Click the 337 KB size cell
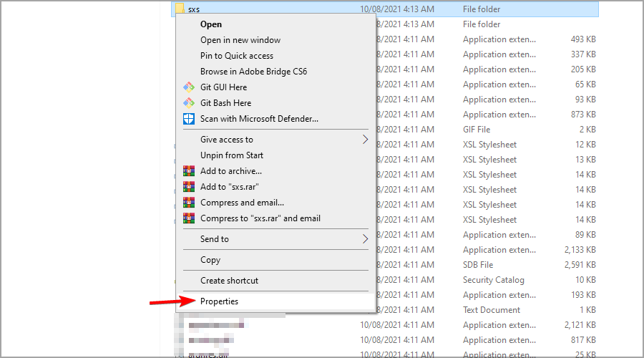This screenshot has height=358, width=644. click(x=582, y=54)
